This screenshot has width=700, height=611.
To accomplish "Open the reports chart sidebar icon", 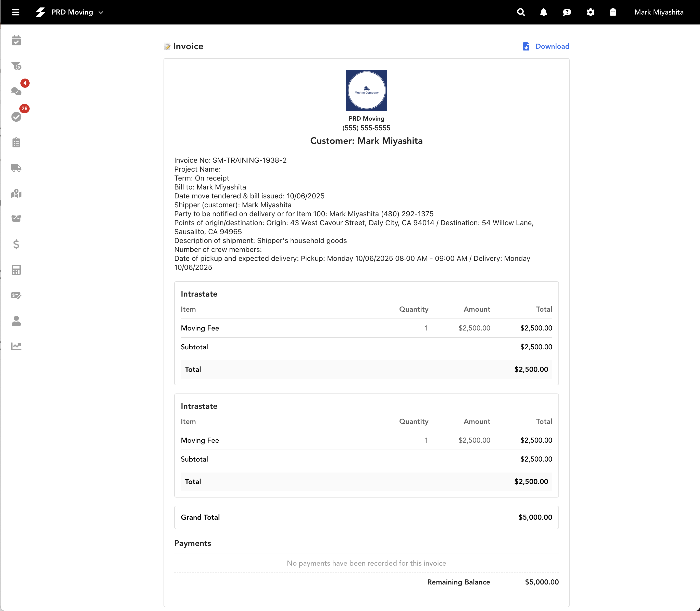I will tap(16, 346).
